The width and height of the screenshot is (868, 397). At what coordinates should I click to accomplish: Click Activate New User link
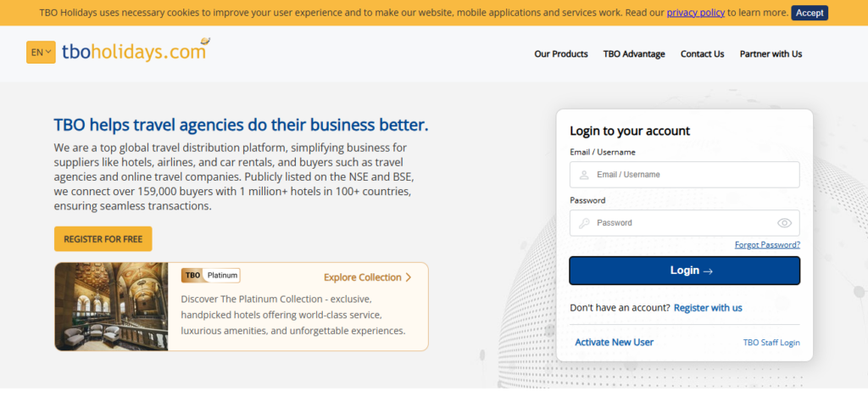pyautogui.click(x=614, y=343)
